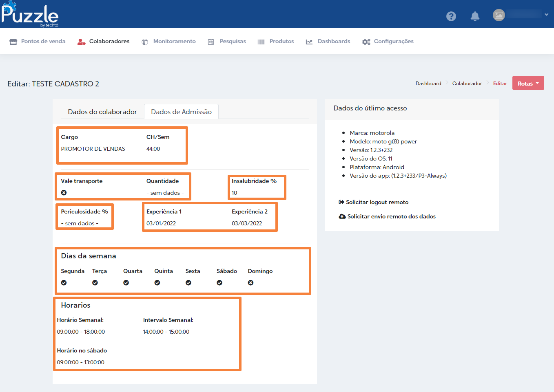Click the logout remoto arrow icon
This screenshot has width=554, height=392.
(341, 202)
